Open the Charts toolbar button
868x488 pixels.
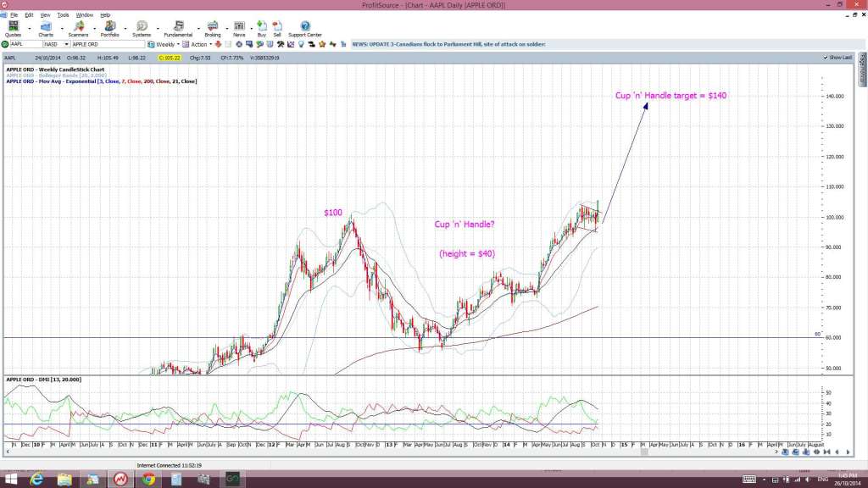pos(46,29)
